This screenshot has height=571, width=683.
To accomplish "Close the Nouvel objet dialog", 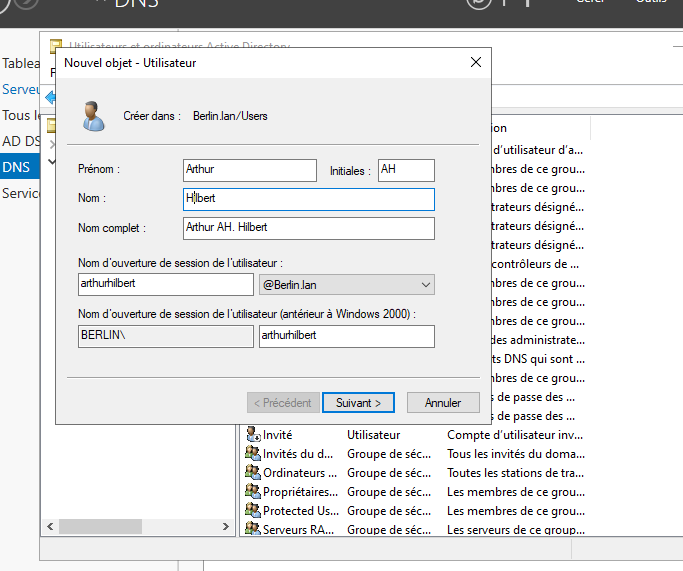I will [x=476, y=62].
